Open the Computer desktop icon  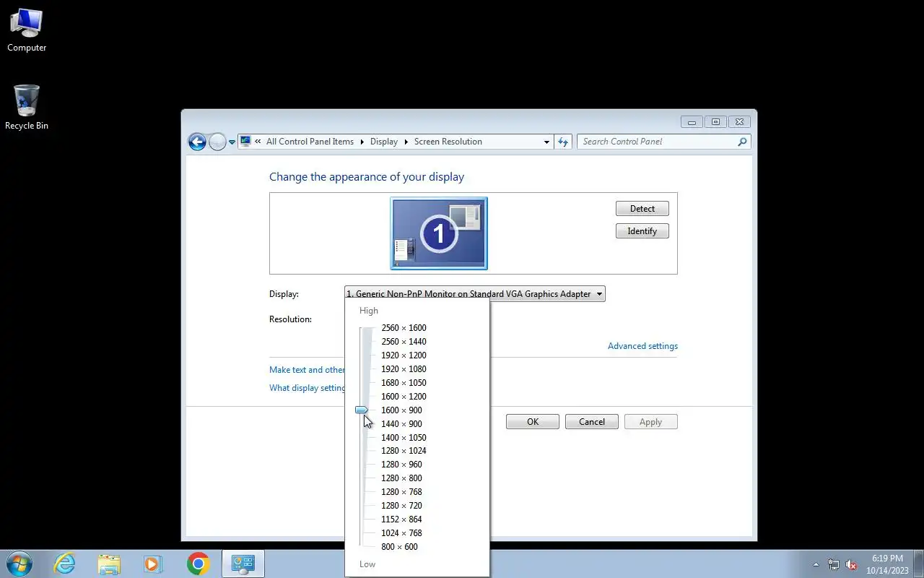pos(27,30)
